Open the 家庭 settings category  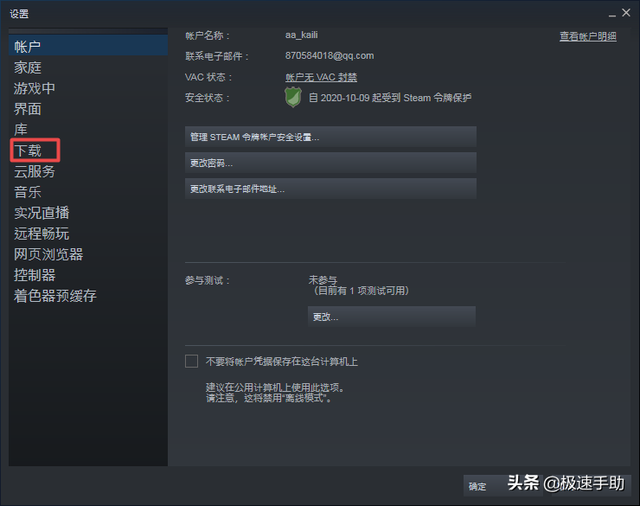pos(28,67)
